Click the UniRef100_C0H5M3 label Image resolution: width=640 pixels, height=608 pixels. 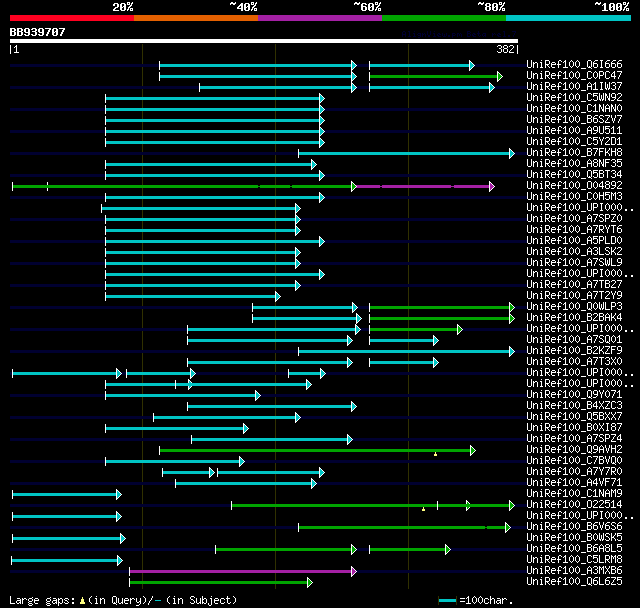574,197
